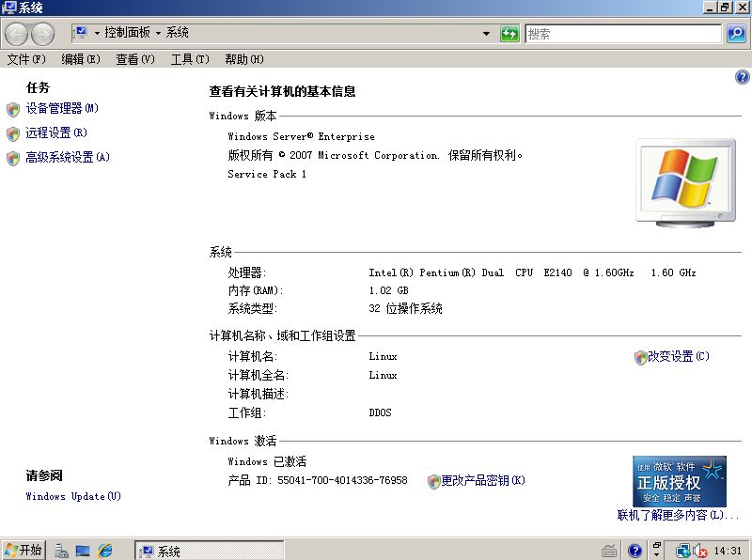Click the 开始 Start button
The image size is (752, 560).
click(x=23, y=550)
